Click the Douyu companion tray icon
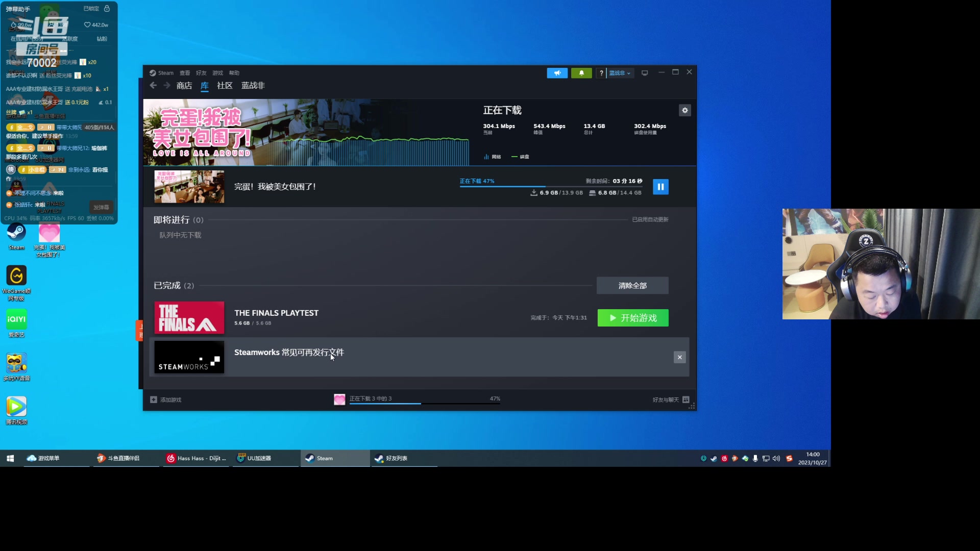 pyautogui.click(x=734, y=459)
